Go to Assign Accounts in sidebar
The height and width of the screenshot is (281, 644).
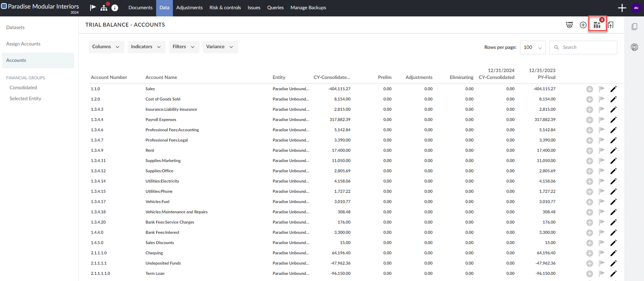(23, 44)
